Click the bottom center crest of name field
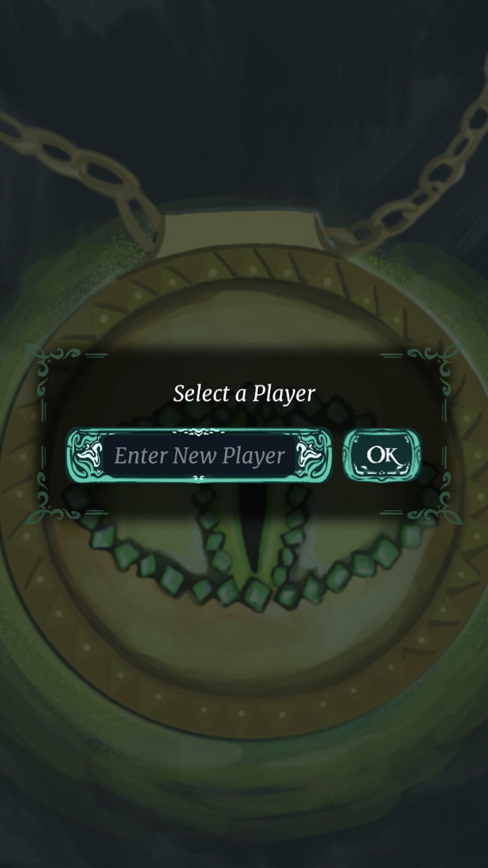 [199, 478]
